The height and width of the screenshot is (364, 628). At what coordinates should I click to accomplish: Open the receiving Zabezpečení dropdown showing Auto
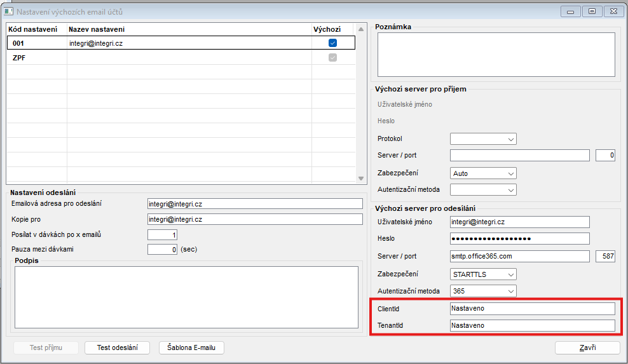483,173
